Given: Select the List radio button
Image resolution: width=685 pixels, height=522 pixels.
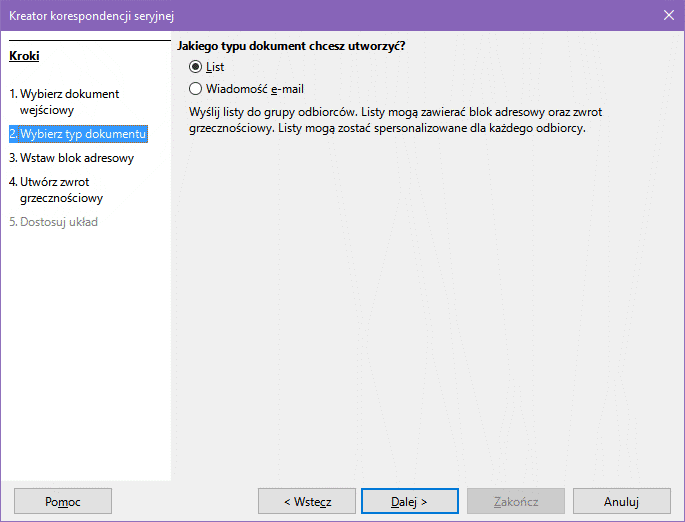Looking at the screenshot, I should click(196, 67).
